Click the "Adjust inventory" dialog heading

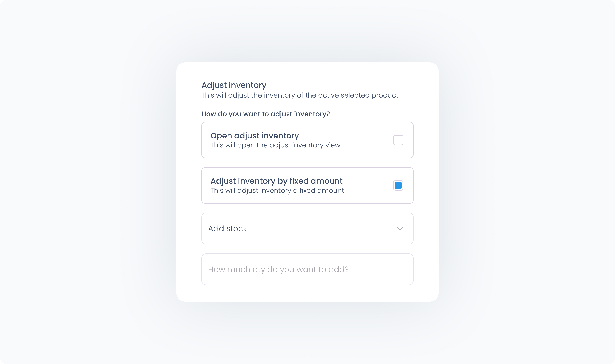pos(234,85)
